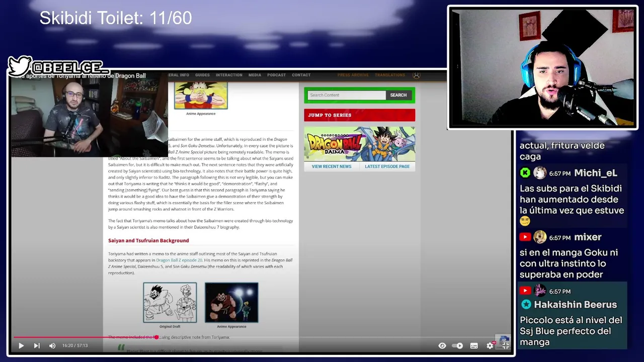Open the video settings gear
The width and height of the screenshot is (644, 362).
point(490,345)
